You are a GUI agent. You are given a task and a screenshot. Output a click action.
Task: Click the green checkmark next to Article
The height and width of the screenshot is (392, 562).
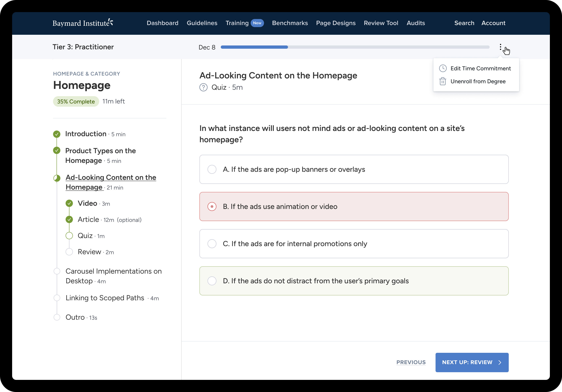pos(69,219)
